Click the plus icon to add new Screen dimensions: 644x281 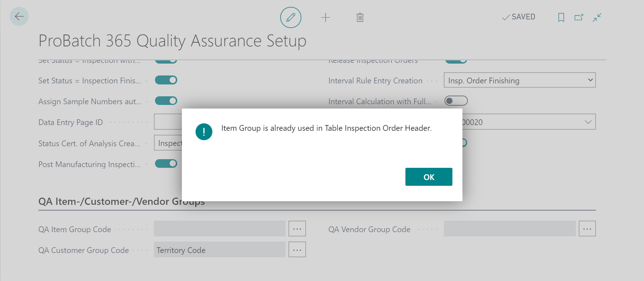325,17
